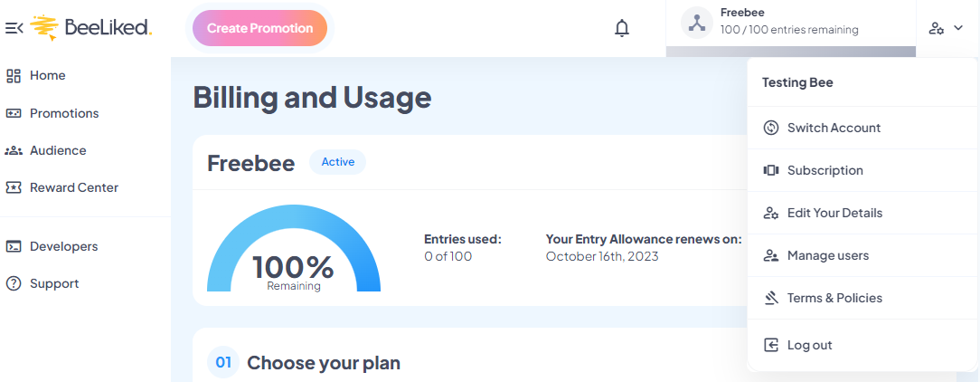Click the Developers terminal icon

coord(14,246)
